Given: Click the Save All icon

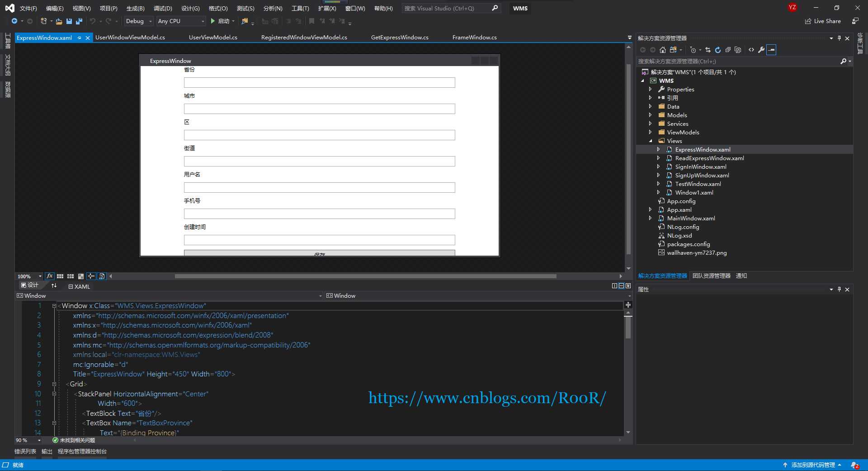Looking at the screenshot, I should [79, 21].
